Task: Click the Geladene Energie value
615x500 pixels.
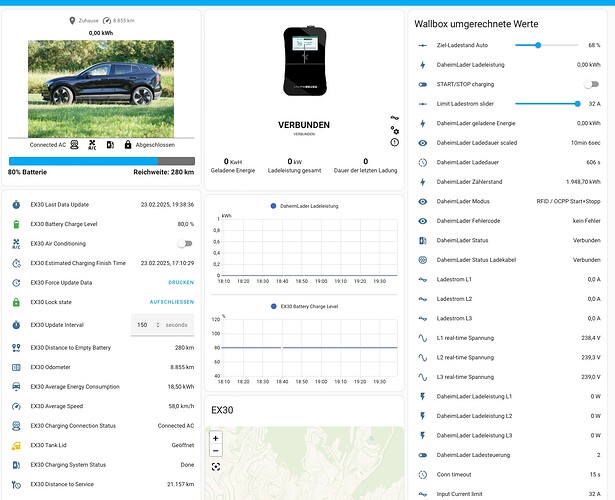Action: click(x=233, y=161)
